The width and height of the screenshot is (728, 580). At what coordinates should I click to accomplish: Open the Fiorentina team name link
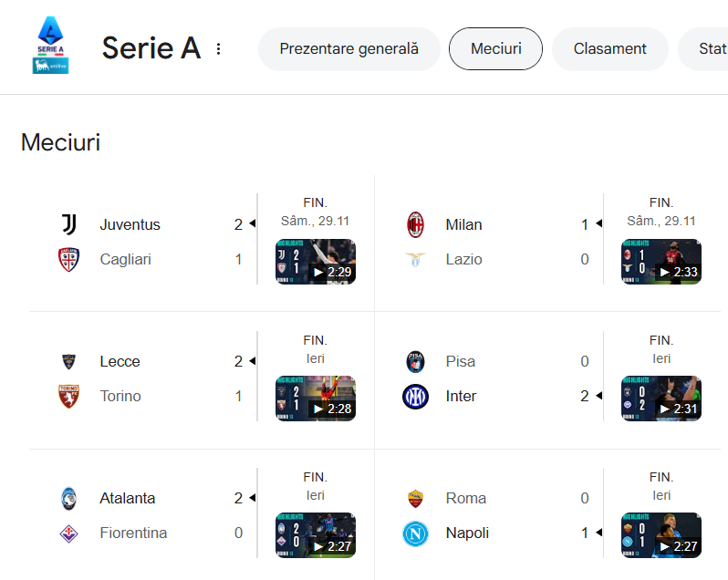click(133, 533)
